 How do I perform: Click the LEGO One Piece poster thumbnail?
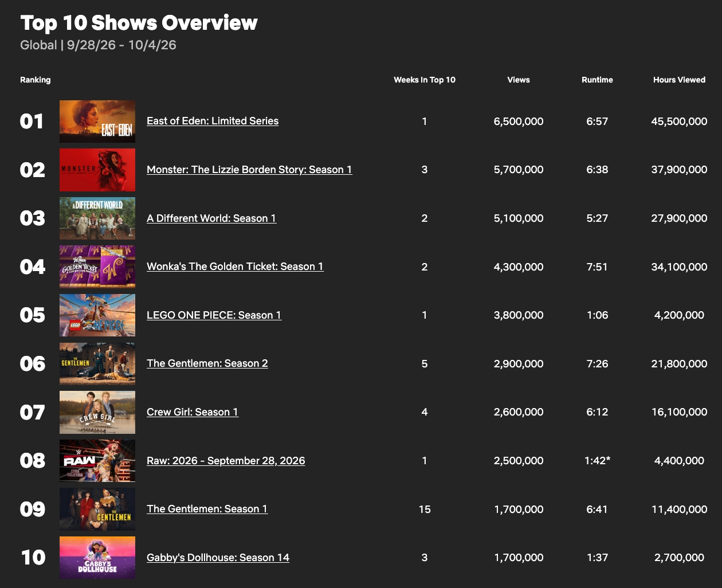pyautogui.click(x=97, y=315)
